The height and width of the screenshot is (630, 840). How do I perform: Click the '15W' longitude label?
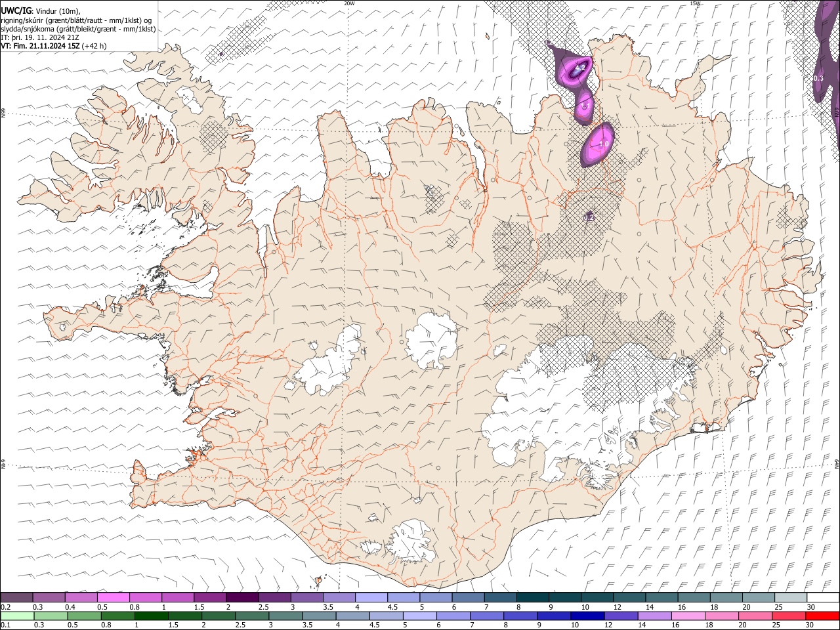click(696, 3)
